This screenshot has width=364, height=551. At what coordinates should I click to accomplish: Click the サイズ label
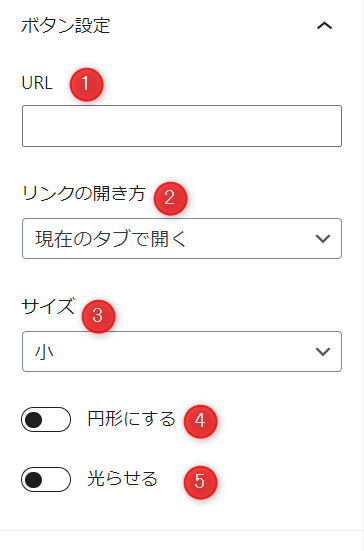pos(48,306)
